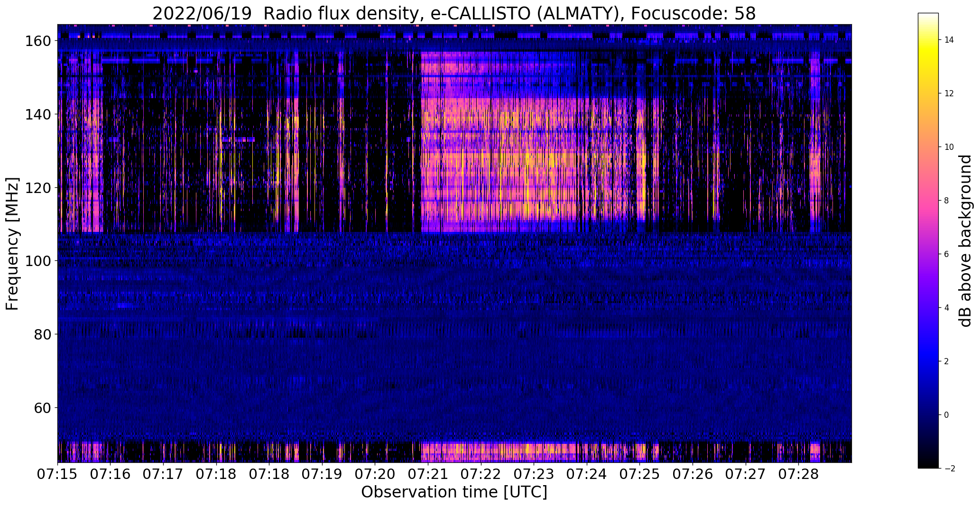Click the 07:24 time tick label

[x=587, y=474]
